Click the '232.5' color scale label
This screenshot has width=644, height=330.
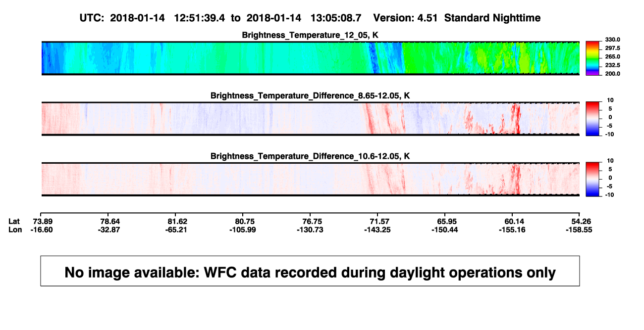click(x=612, y=65)
